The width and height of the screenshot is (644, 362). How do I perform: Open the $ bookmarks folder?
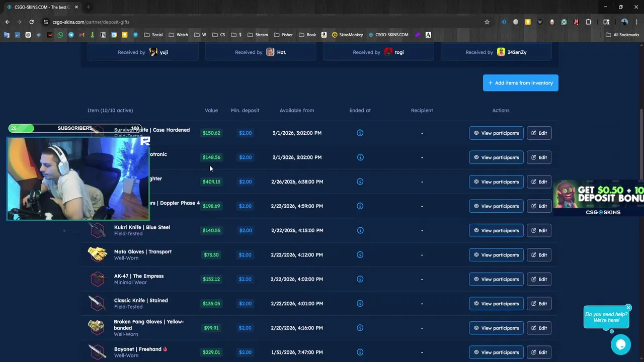(x=236, y=35)
